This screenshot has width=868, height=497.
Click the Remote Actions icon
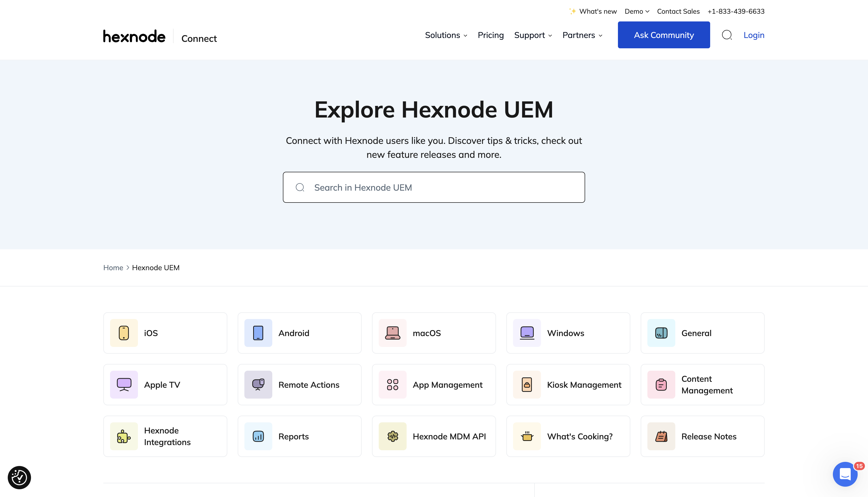click(258, 384)
